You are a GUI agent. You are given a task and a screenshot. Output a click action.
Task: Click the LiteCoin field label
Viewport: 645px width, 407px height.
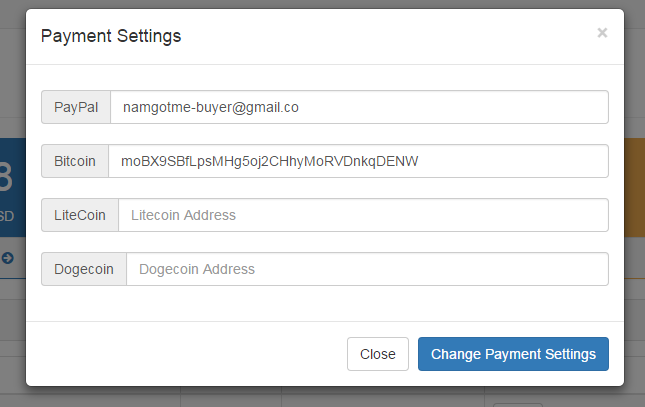(80, 215)
